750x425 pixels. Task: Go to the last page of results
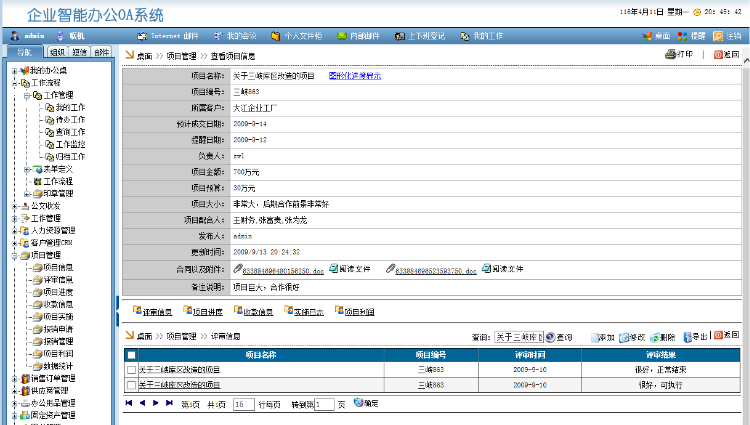pos(169,403)
